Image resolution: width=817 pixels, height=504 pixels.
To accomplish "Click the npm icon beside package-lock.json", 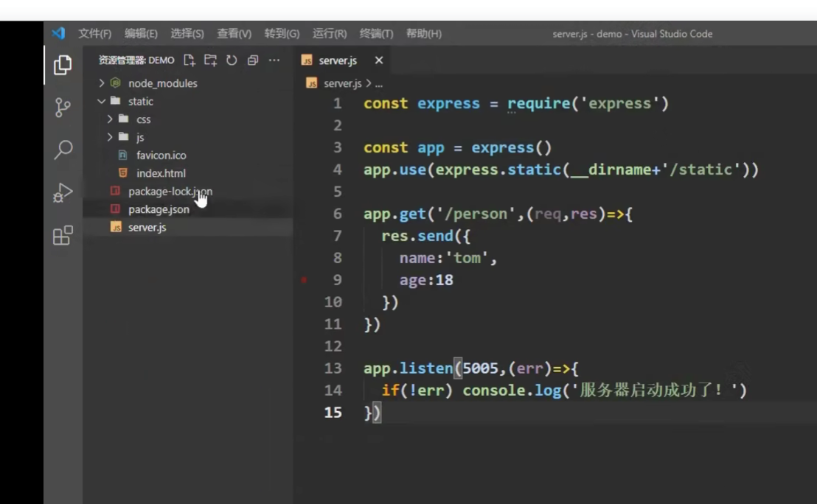I will point(115,191).
